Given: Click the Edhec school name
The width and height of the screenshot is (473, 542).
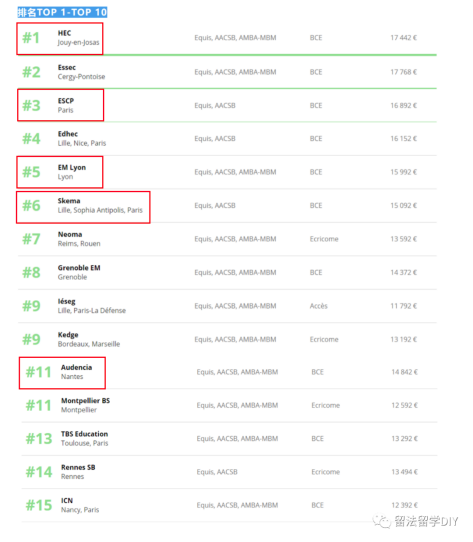Looking at the screenshot, I should tap(68, 134).
